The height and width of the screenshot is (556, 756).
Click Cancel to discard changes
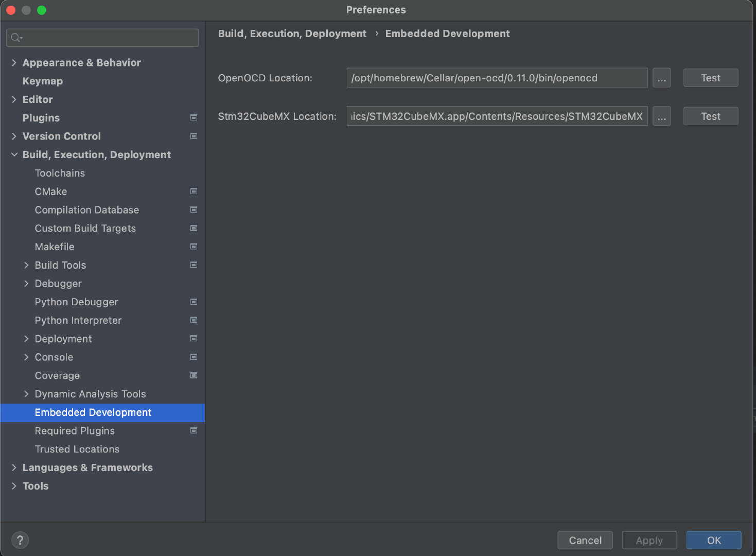coord(585,540)
